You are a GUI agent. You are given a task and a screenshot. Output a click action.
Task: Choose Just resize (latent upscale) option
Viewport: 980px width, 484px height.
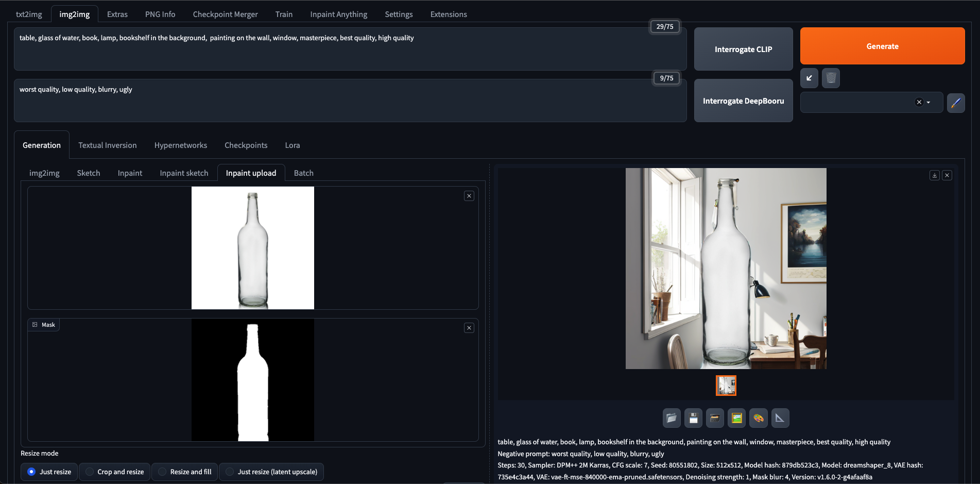click(271, 472)
